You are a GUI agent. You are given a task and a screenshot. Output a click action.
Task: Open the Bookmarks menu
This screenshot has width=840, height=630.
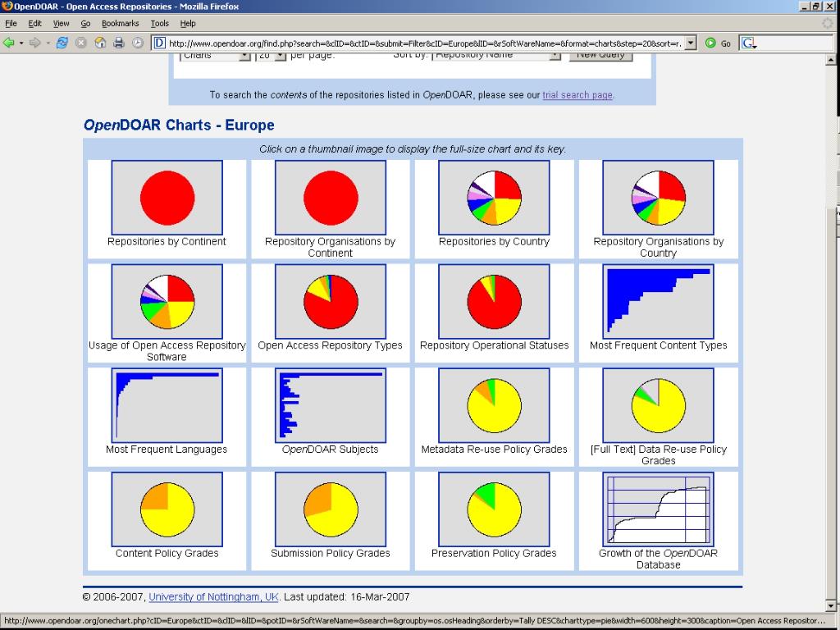point(120,24)
